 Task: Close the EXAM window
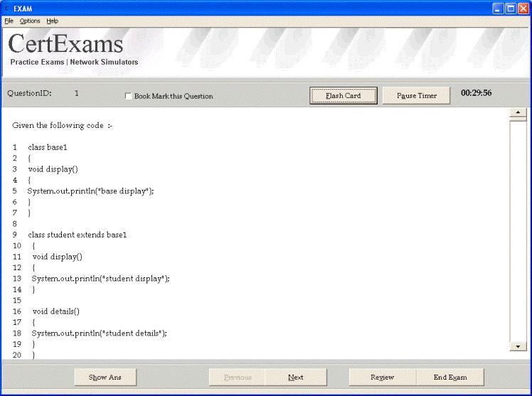(523, 9)
